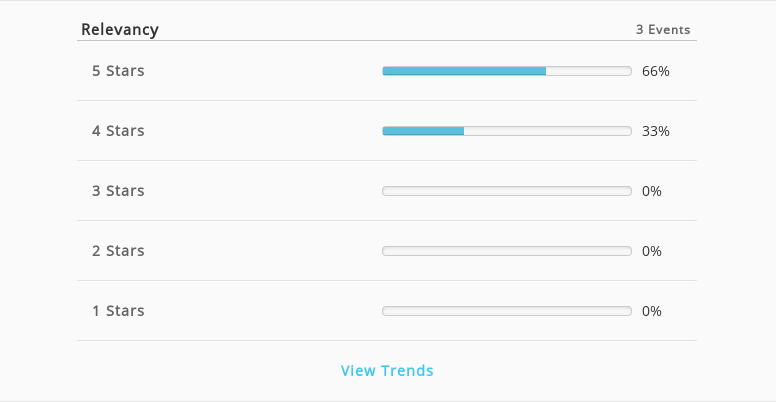The height and width of the screenshot is (402, 776).
Task: Click the 0% value for 2 Stars
Action: point(652,251)
